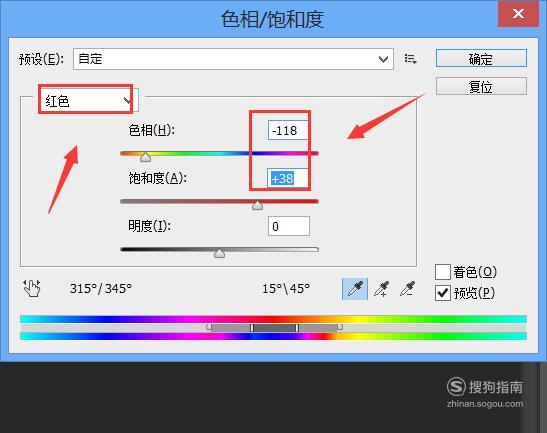Screen dimensions: 547x433
Task: Click the 饱和度(A) label
Action: point(157,178)
